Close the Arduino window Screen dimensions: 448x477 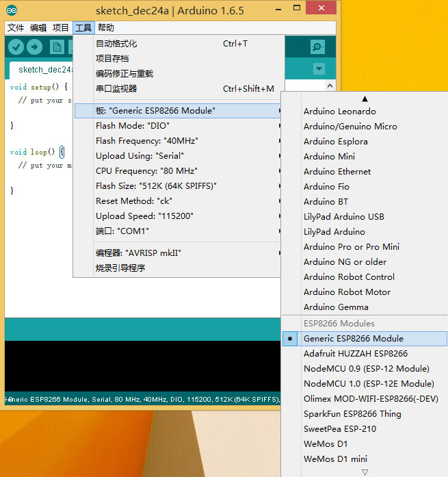pyautogui.click(x=321, y=8)
